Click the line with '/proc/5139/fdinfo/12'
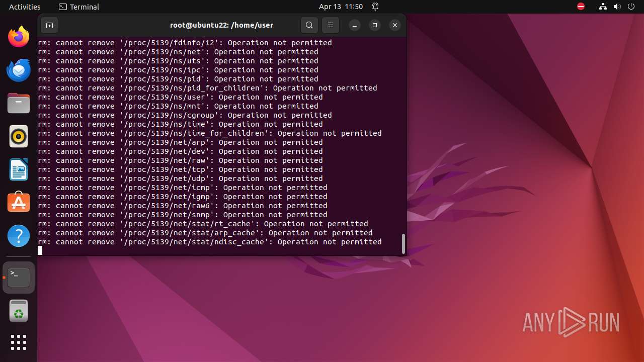The height and width of the screenshot is (362, 644). 185,43
